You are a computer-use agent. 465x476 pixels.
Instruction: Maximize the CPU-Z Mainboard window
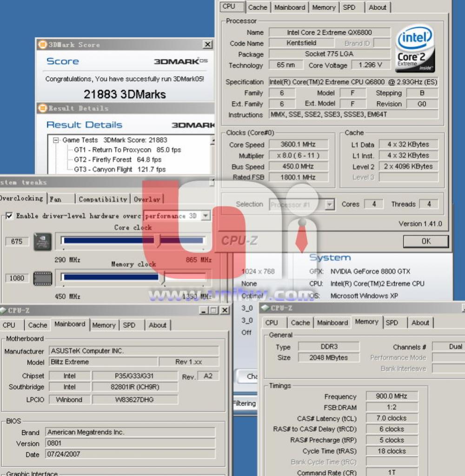(213, 310)
